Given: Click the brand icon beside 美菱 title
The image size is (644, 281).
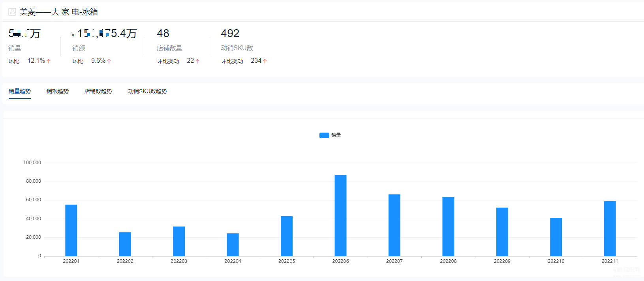Looking at the screenshot, I should tap(12, 12).
